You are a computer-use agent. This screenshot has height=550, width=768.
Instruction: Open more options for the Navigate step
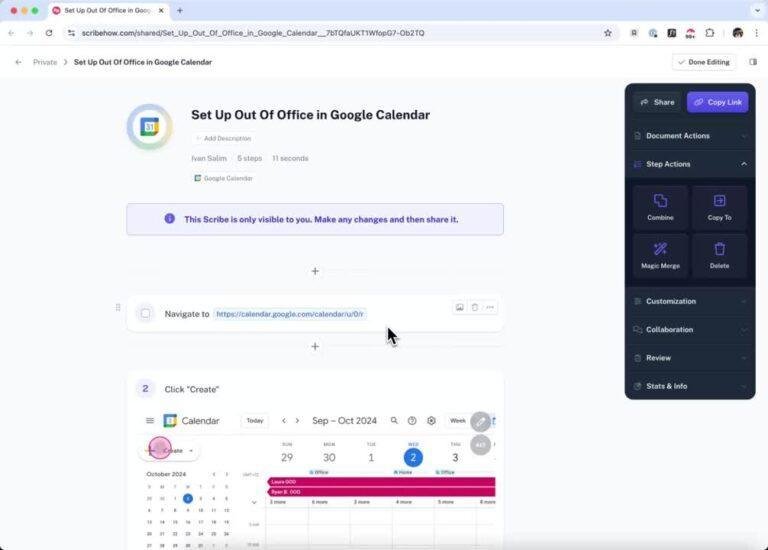[490, 307]
